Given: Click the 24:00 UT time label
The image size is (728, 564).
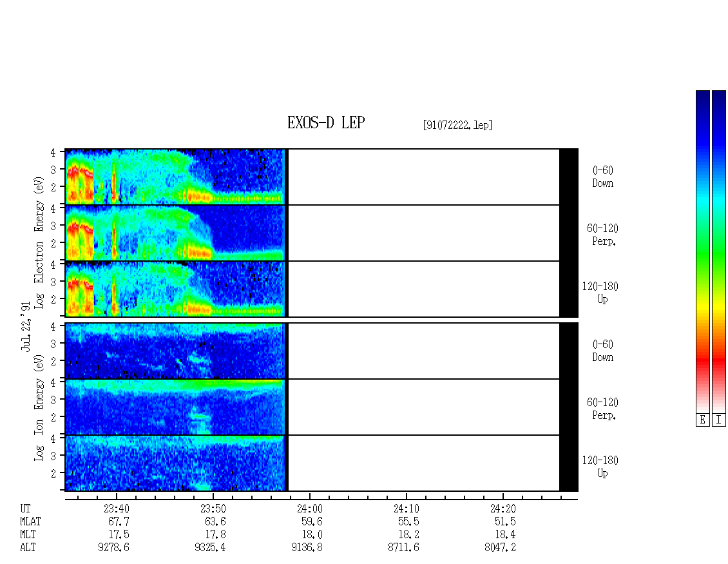Looking at the screenshot, I should click(x=310, y=509).
